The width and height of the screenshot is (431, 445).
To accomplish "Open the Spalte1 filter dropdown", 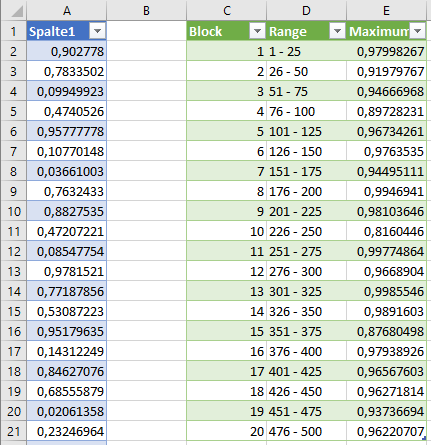I will [x=97, y=31].
